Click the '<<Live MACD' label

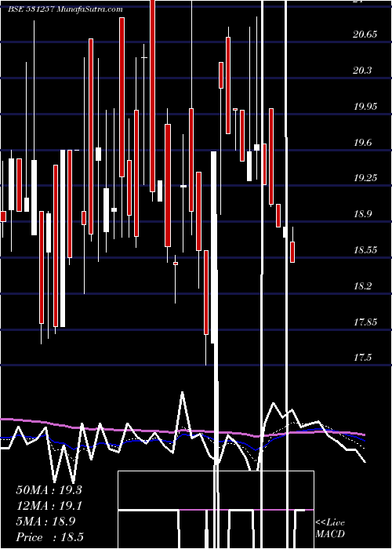[330, 529]
